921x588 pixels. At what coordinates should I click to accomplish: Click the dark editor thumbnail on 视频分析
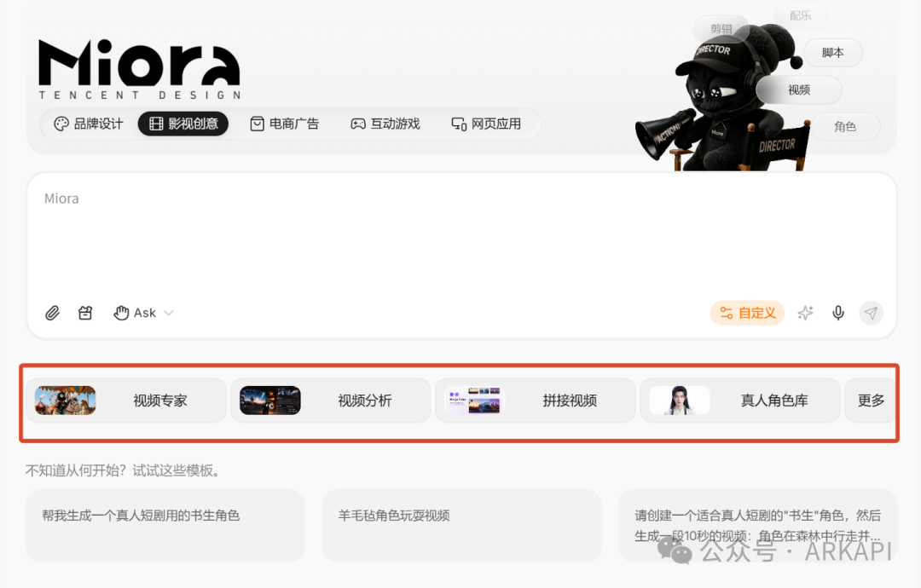(270, 401)
